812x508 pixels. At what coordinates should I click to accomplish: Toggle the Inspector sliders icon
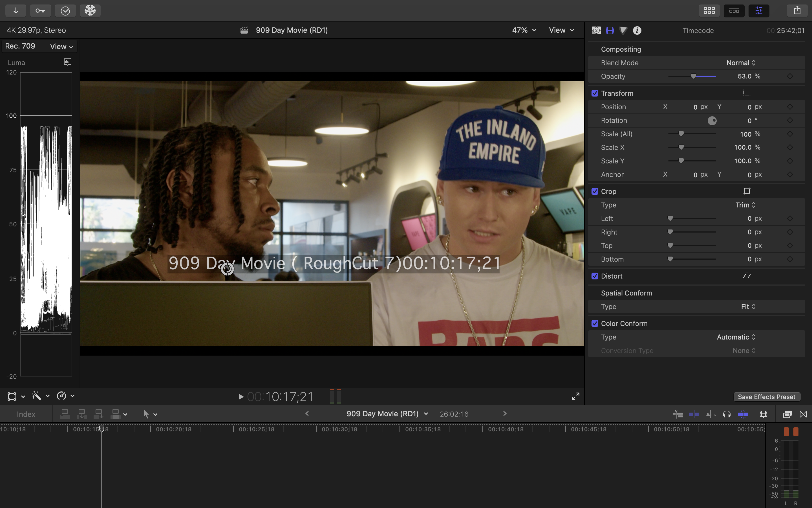click(x=759, y=11)
